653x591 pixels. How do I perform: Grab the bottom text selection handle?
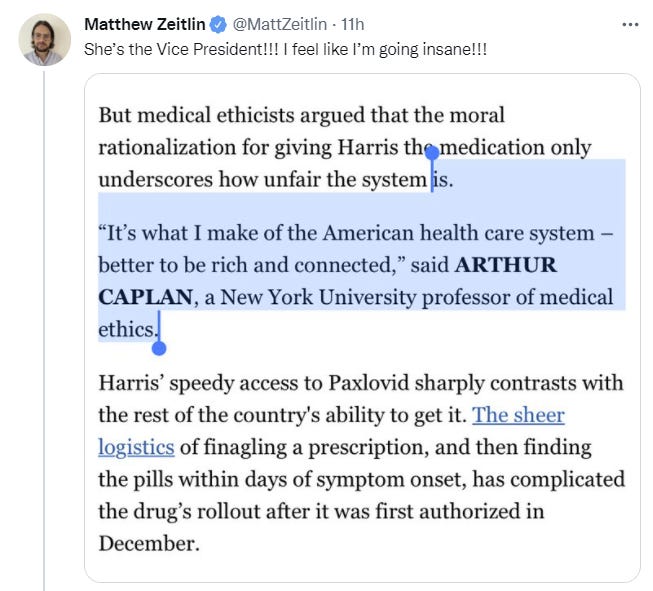(x=158, y=347)
